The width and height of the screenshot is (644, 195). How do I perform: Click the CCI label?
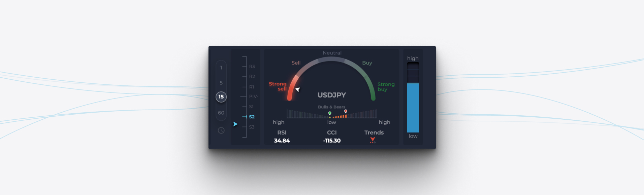point(332,132)
